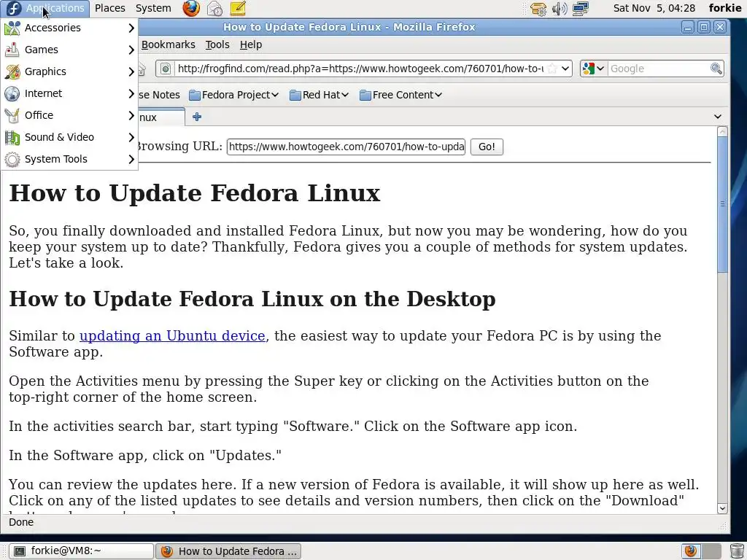Launch the mail client panel icon
The height and width of the screenshot is (560, 747).
click(x=214, y=8)
